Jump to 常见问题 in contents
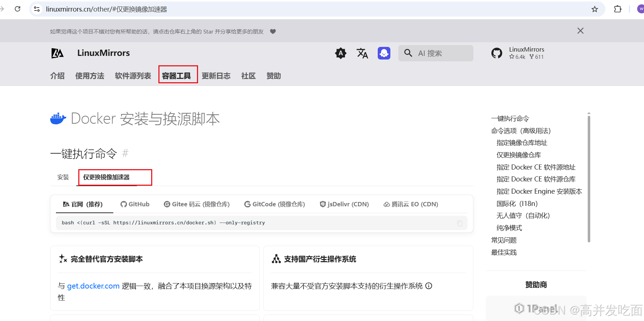 (x=504, y=240)
